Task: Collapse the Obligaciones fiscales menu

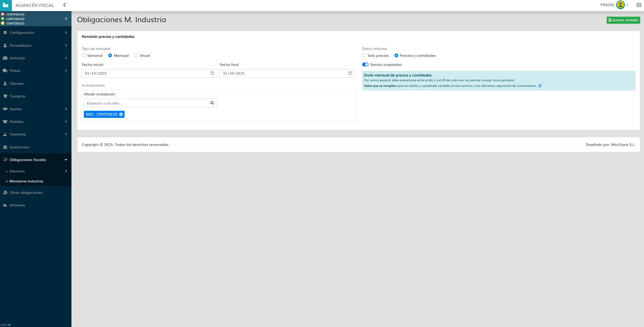Action: click(36, 160)
